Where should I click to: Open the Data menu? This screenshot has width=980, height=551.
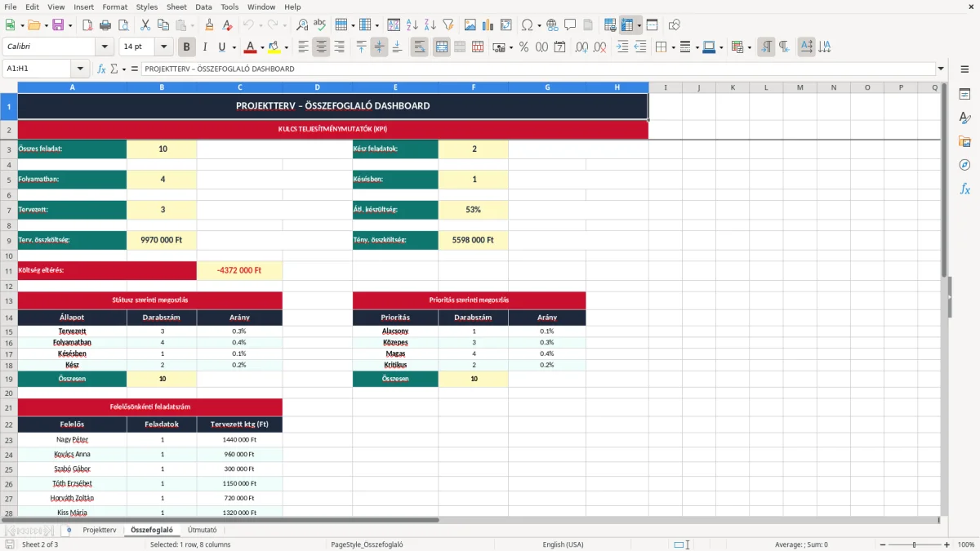203,7
